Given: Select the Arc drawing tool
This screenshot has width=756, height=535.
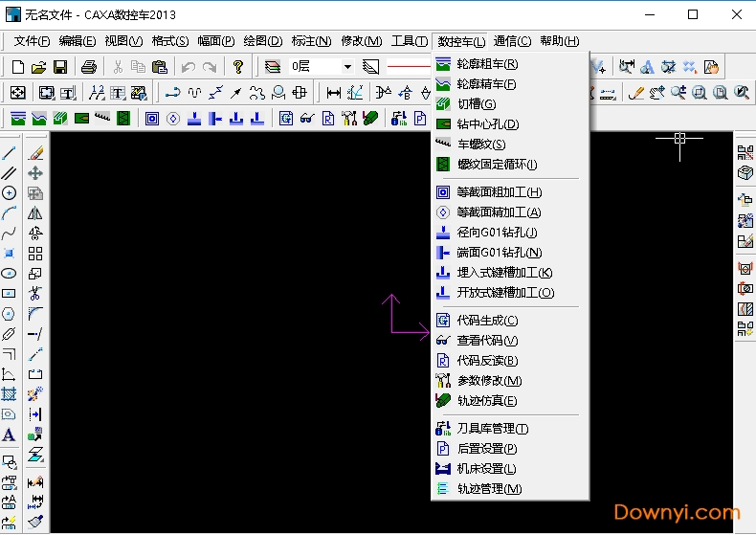Looking at the screenshot, I should click(9, 213).
